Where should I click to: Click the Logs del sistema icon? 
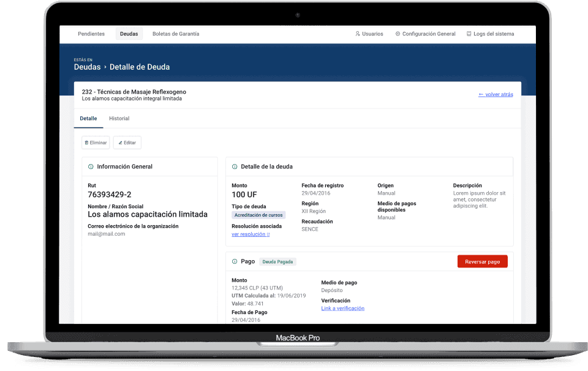(469, 34)
